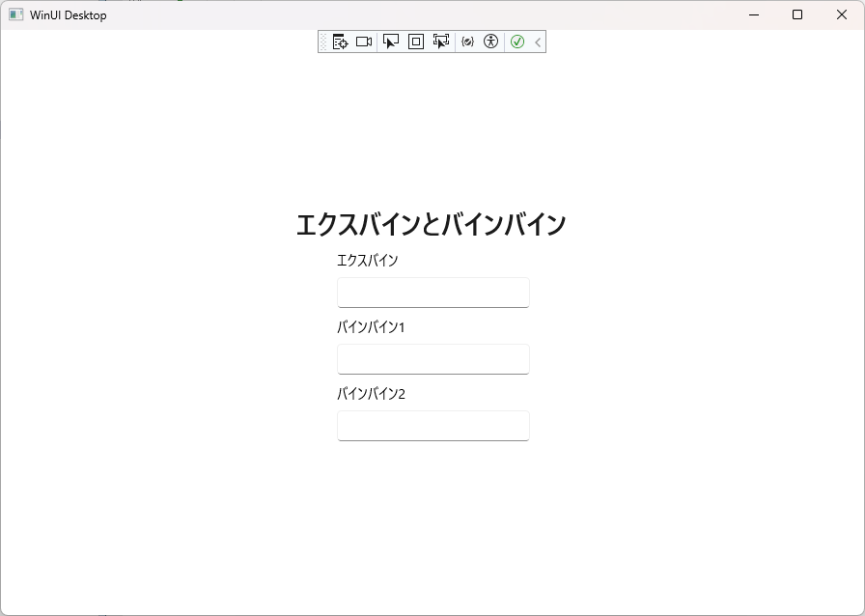Click the WinUI Desktop app icon
The width and height of the screenshot is (865, 616).
pos(16,14)
